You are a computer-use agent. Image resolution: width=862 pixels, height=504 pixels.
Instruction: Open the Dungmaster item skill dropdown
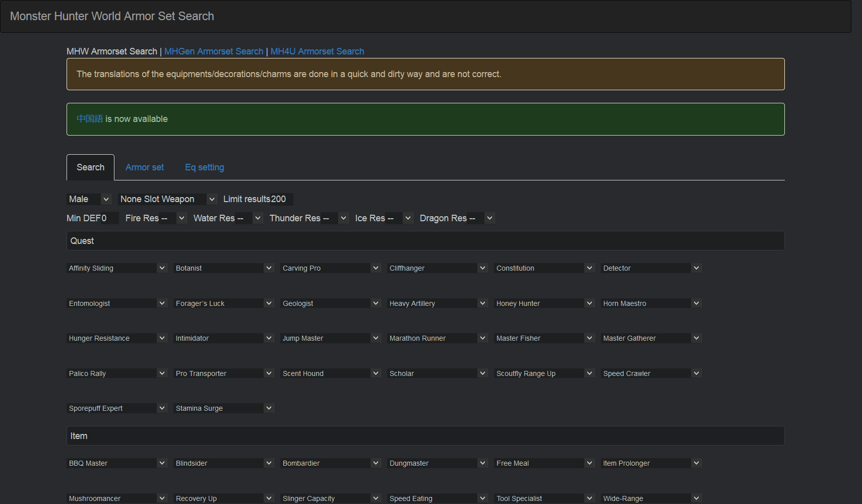tap(438, 463)
